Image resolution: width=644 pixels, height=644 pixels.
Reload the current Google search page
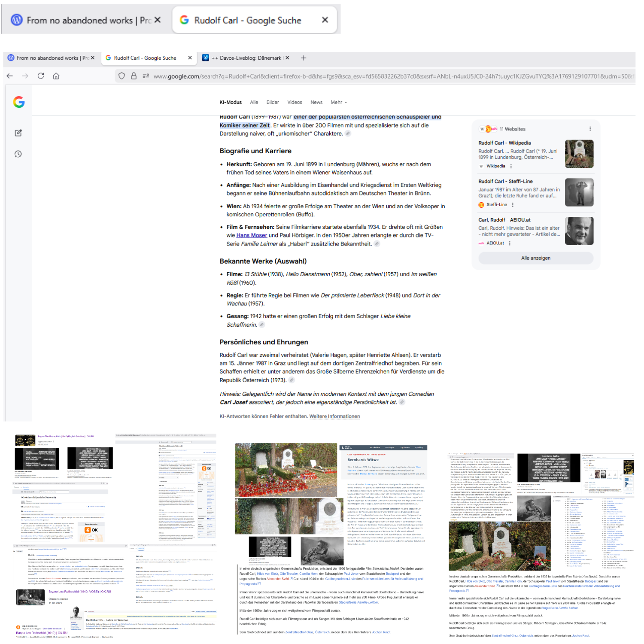(41, 76)
